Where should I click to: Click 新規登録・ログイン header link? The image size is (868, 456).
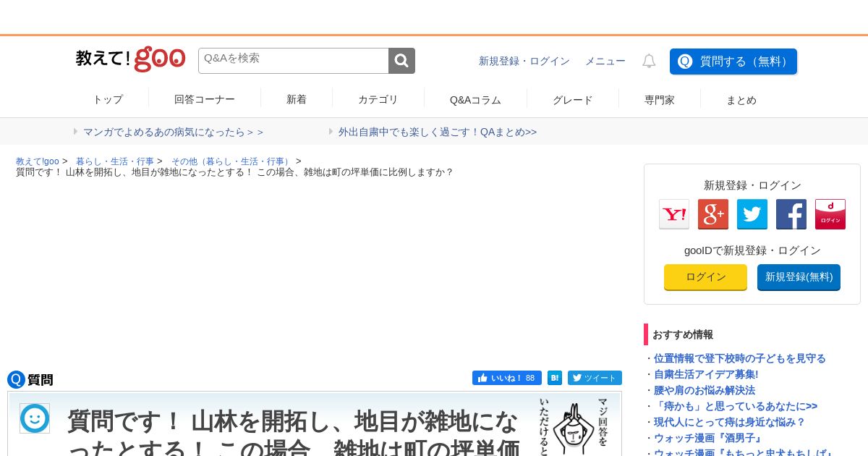click(524, 62)
